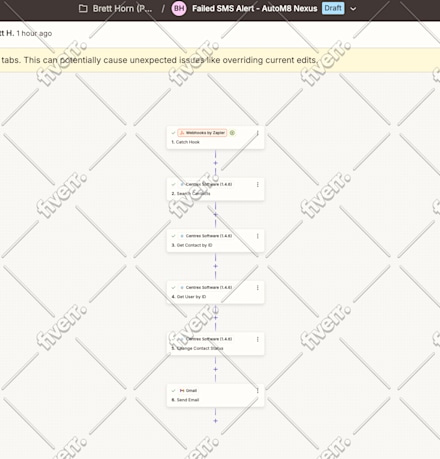Click the checkmark on Search Contacts step
This screenshot has width=440, height=459.
click(173, 184)
